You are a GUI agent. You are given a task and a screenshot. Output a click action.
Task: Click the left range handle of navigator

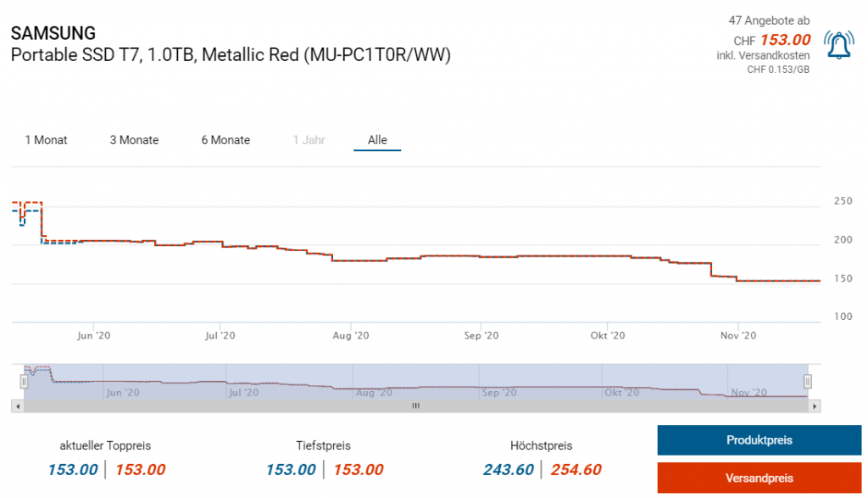tap(25, 382)
